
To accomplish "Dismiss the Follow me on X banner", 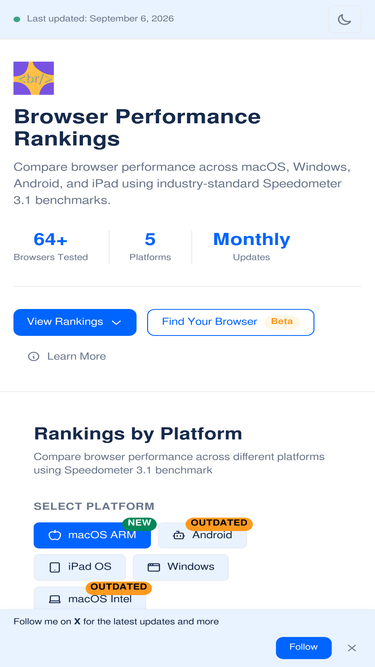I will [352, 648].
